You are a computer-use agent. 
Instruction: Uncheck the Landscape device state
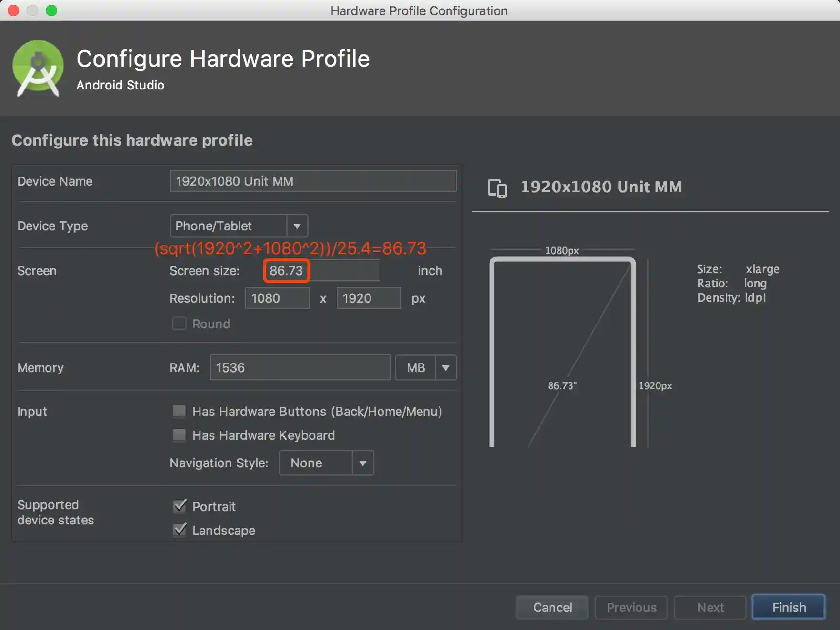click(180, 530)
